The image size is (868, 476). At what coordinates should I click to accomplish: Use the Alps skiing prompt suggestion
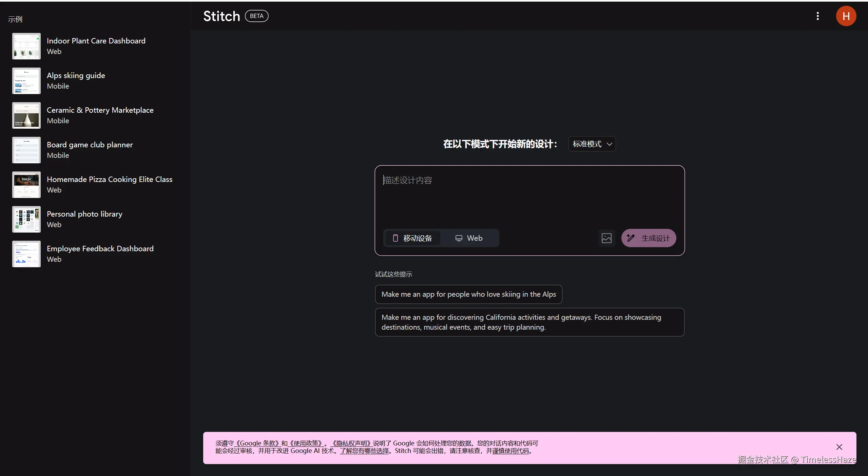pos(468,294)
